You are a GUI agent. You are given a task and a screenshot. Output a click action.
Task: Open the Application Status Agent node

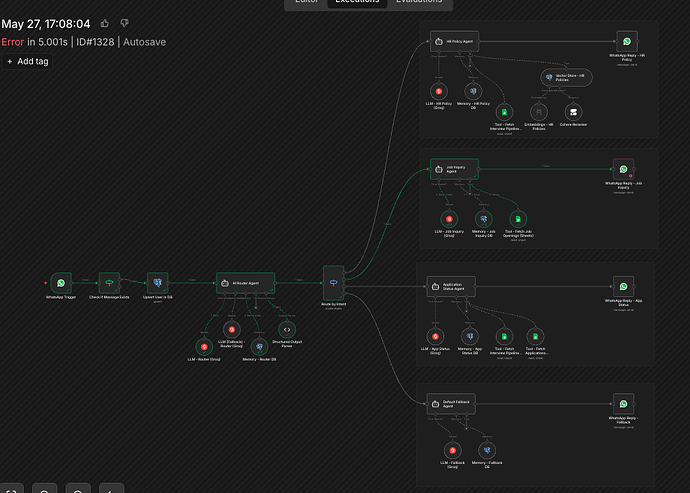(451, 287)
